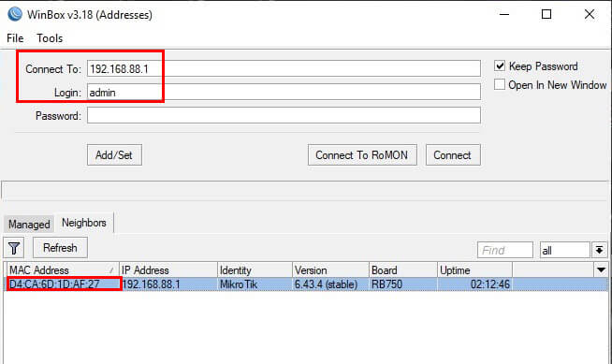Enable Open In New Window checkbox
Viewport: 612px width, 364px height.
pyautogui.click(x=500, y=84)
